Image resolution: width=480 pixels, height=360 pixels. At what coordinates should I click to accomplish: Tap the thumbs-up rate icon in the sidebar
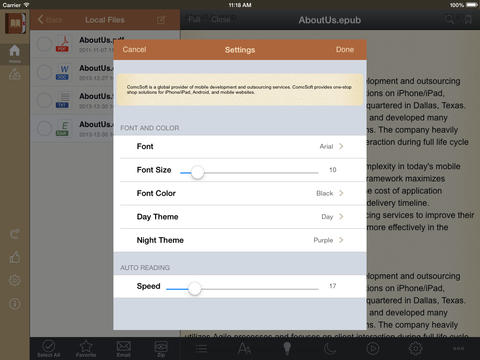pyautogui.click(x=15, y=257)
